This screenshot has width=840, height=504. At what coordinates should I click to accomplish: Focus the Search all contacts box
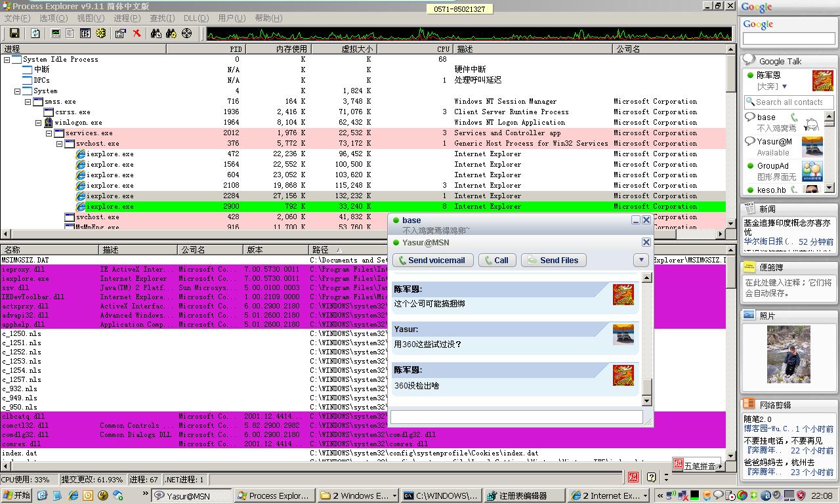click(x=788, y=102)
